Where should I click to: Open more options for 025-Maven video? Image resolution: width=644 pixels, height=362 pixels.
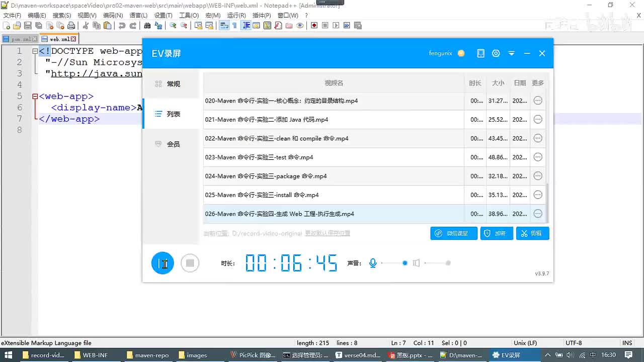[x=538, y=195]
